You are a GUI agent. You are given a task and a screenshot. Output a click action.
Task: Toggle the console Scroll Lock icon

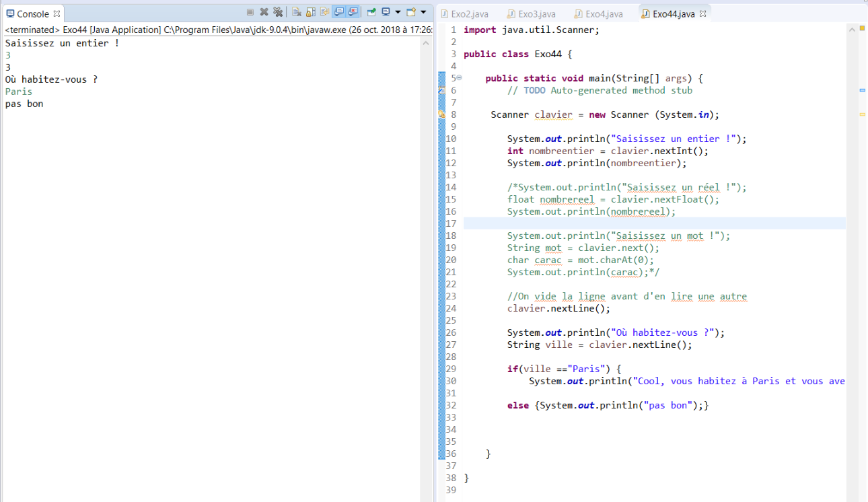[310, 12]
